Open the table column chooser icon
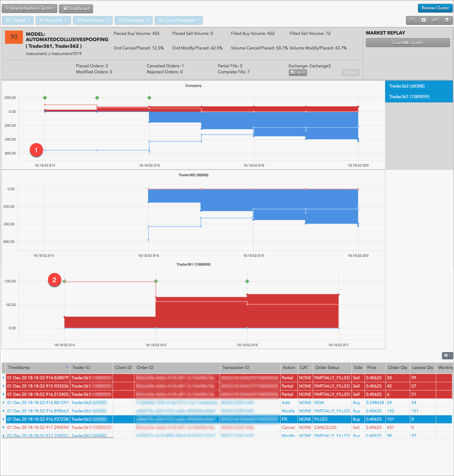Viewport: 454px width, 476px height. click(447, 355)
